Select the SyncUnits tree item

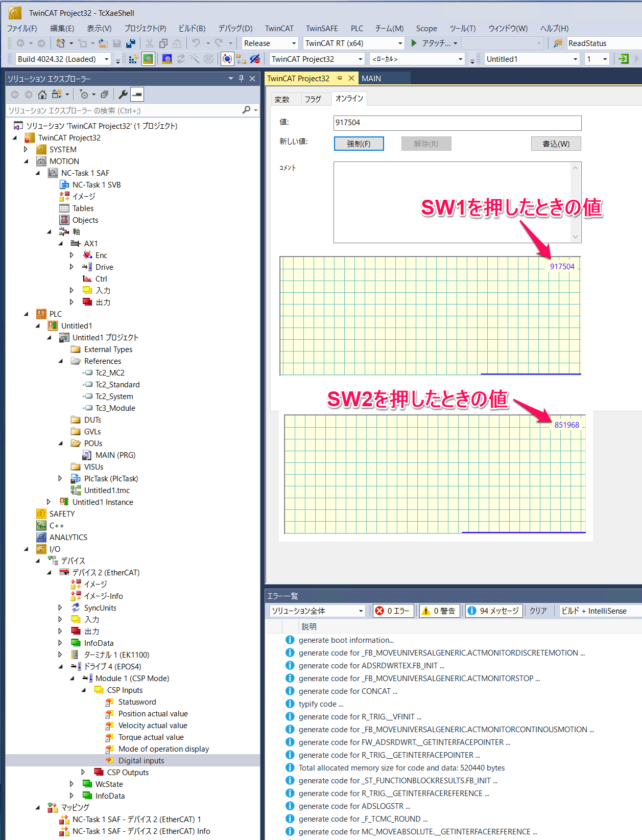click(100, 608)
